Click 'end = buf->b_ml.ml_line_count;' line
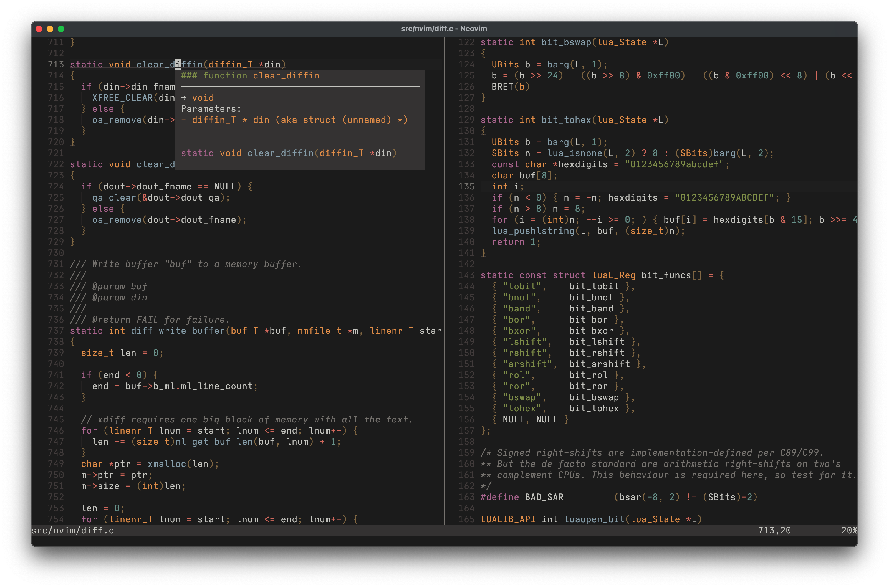The height and width of the screenshot is (588, 889). click(175, 386)
